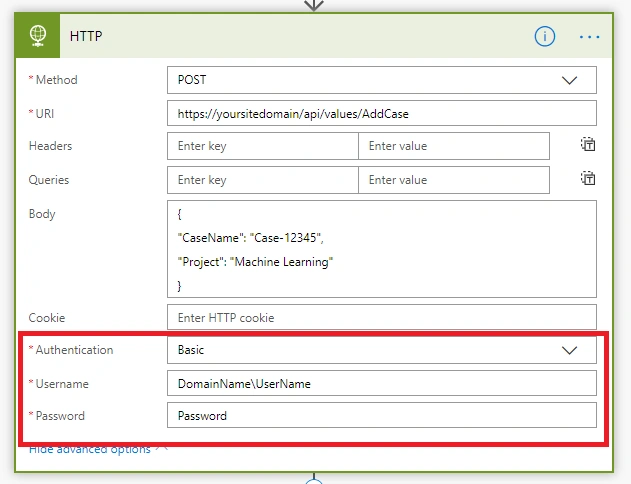The width and height of the screenshot is (631, 484).
Task: Click the Password input field
Action: (381, 415)
